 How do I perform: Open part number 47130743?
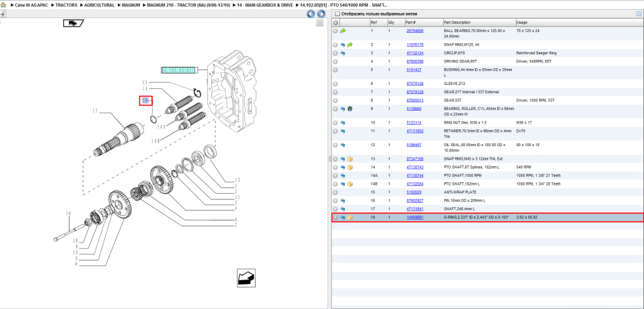click(x=415, y=167)
